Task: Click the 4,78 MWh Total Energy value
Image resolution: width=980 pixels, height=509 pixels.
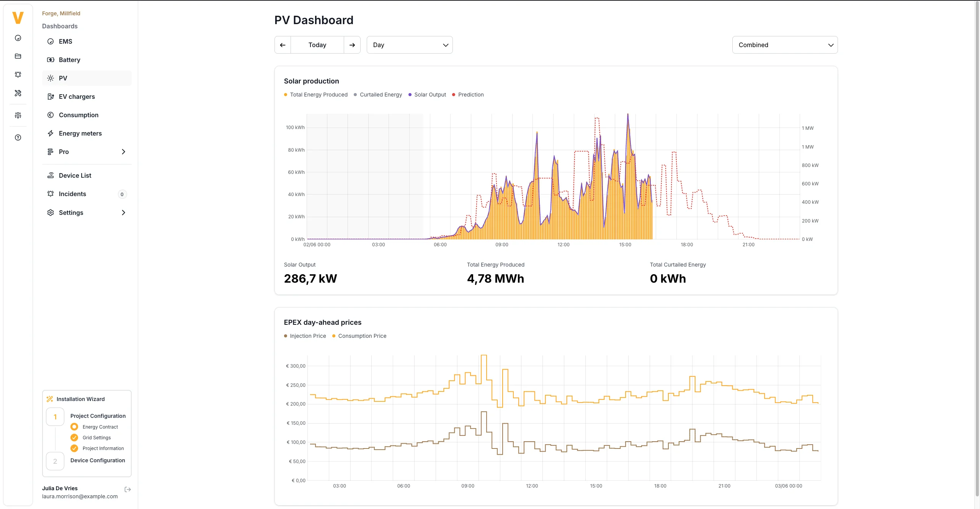Action: [495, 278]
